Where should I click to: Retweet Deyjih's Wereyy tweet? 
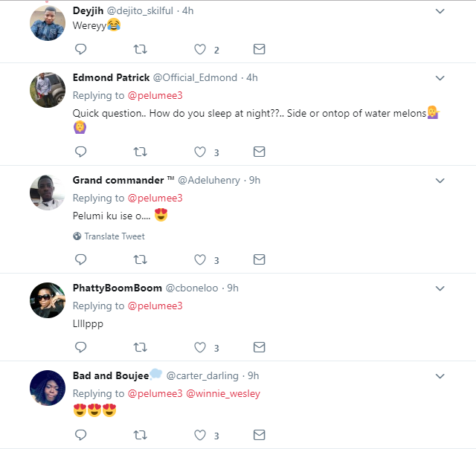tap(139, 50)
